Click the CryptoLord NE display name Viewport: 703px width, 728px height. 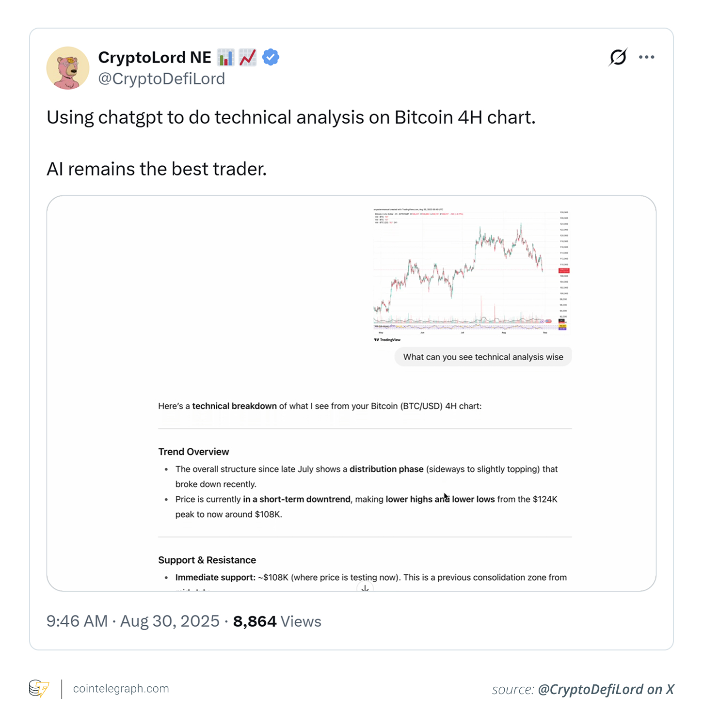click(x=155, y=57)
